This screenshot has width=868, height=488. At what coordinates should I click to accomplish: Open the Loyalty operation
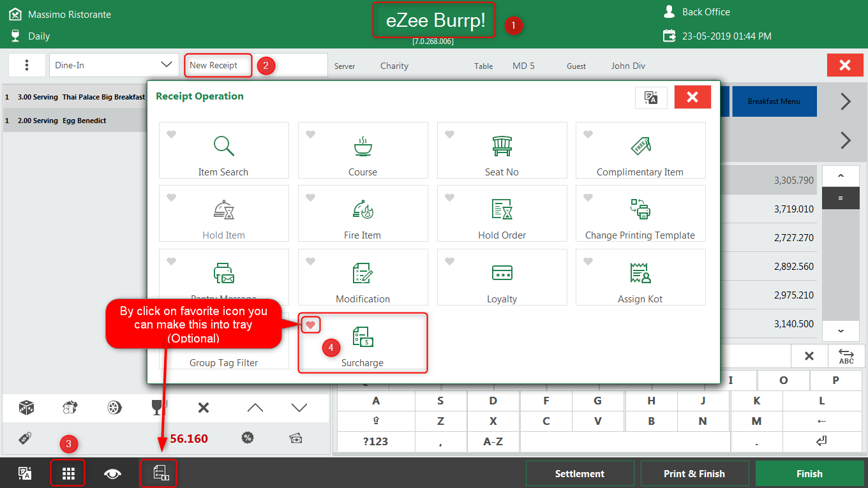coord(502,277)
